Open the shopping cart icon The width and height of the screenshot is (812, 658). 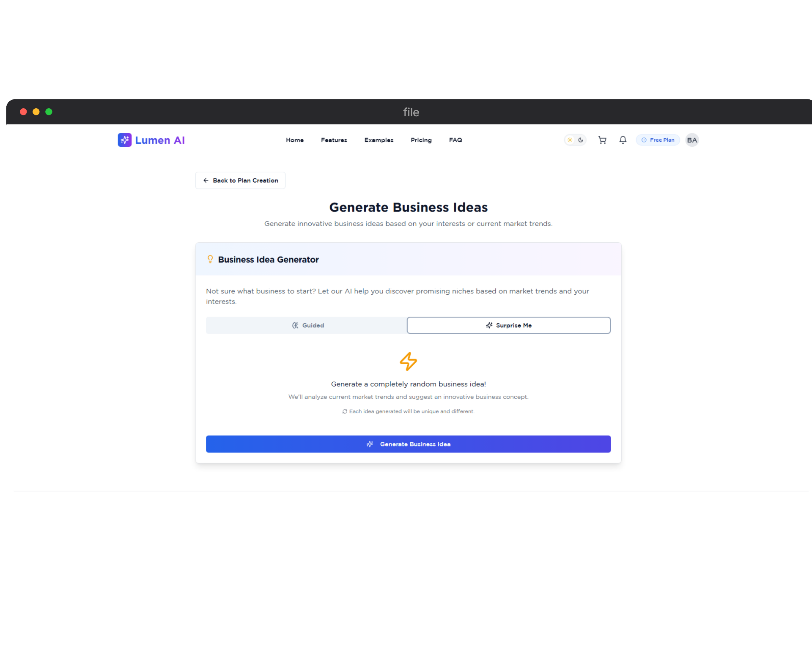point(602,140)
